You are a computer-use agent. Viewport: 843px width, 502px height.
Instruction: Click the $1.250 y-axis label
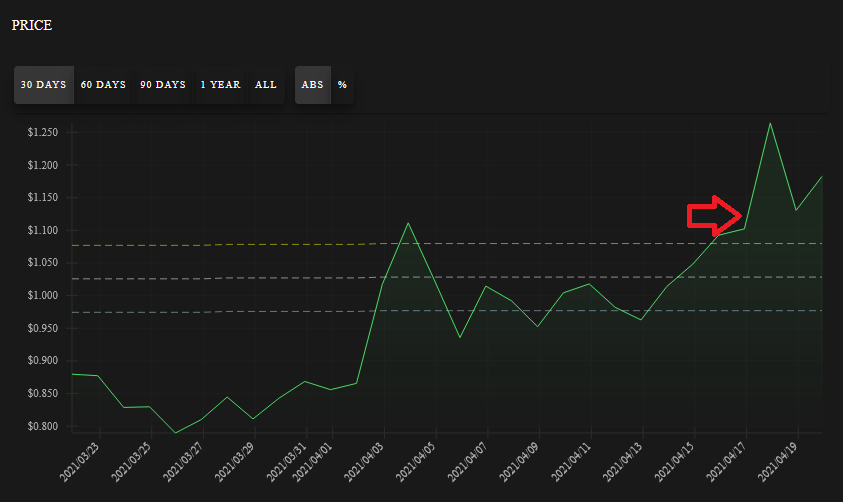(43, 132)
